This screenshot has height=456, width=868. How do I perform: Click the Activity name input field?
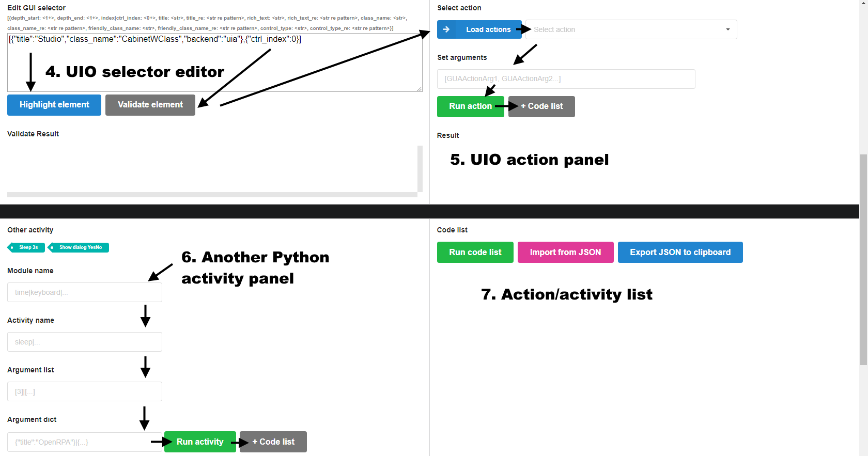tap(85, 342)
